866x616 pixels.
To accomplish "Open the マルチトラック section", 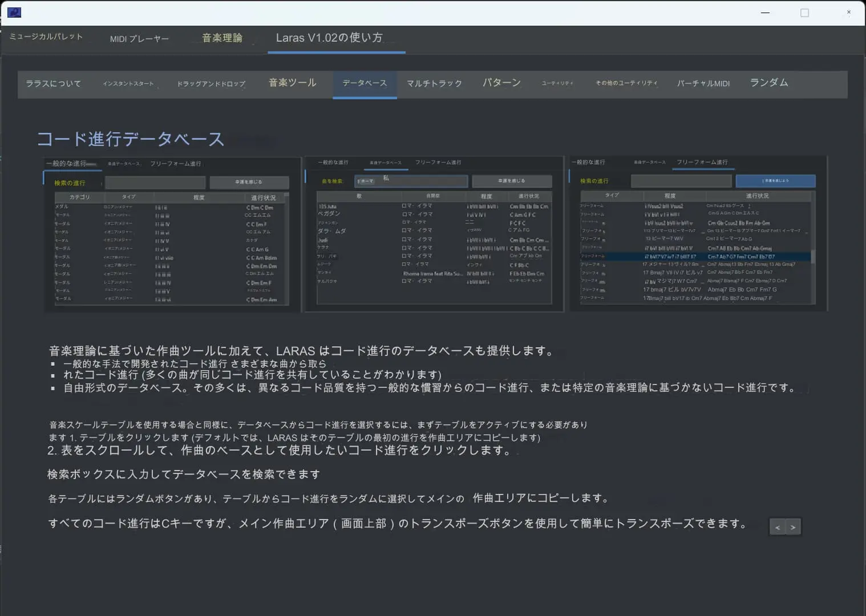I will (434, 83).
